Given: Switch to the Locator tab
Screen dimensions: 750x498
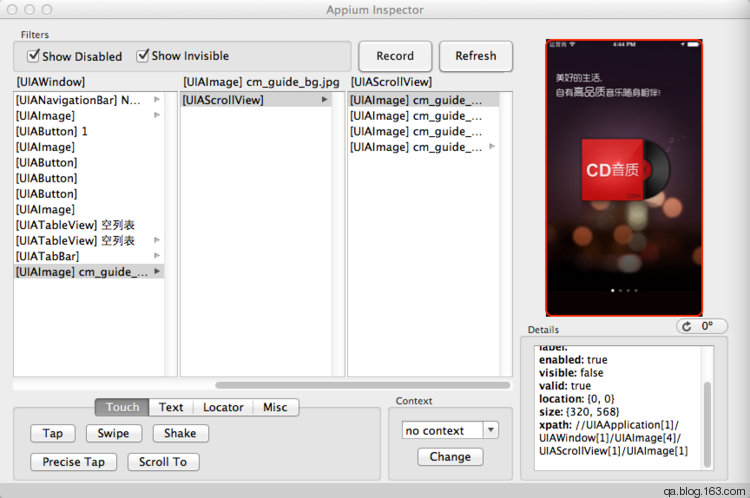Looking at the screenshot, I should (x=223, y=407).
